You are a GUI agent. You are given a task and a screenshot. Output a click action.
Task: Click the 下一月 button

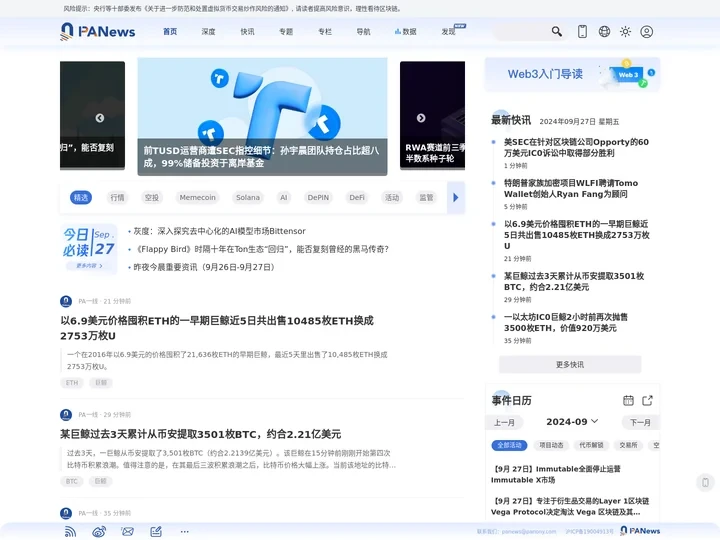pyautogui.click(x=640, y=422)
